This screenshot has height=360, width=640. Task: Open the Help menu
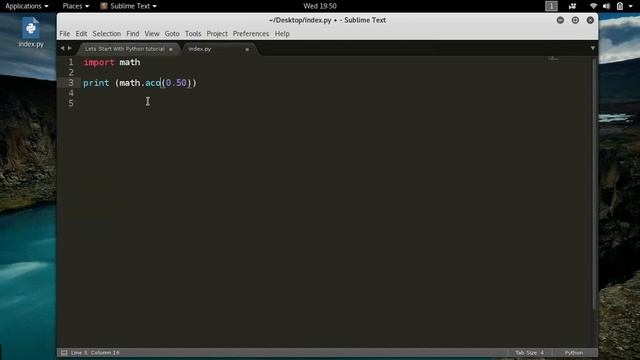point(282,34)
